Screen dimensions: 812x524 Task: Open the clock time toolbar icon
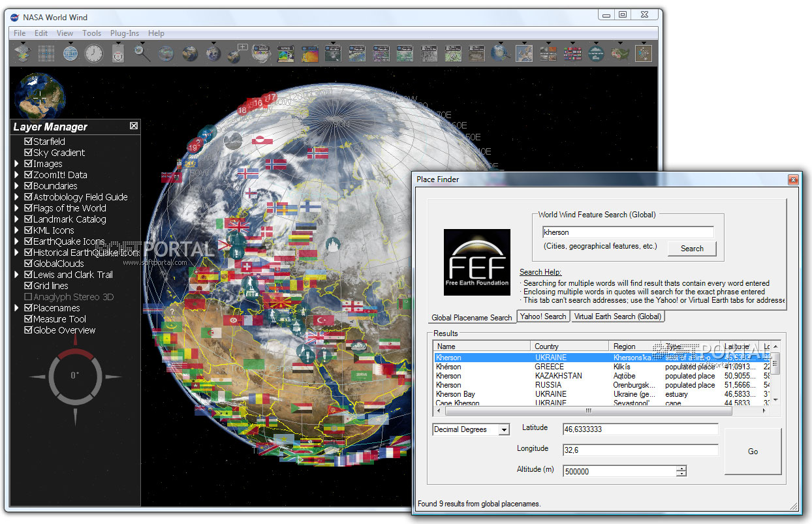click(x=94, y=53)
